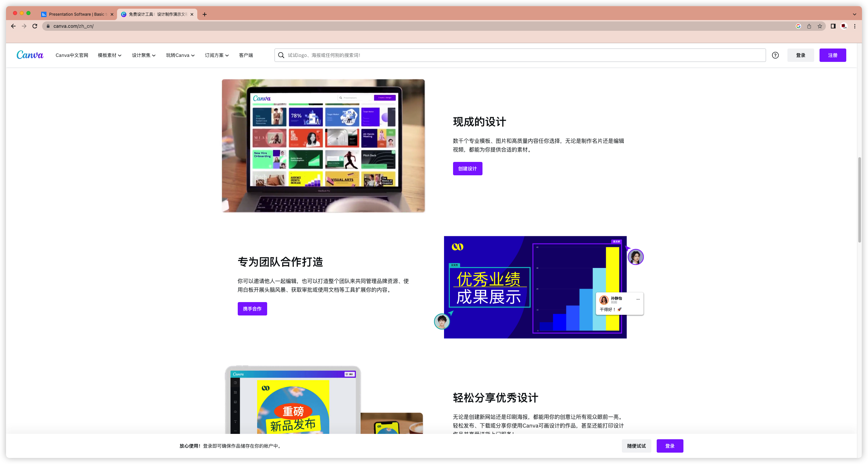Viewport: 868px width, 464px height.
Task: Expand the 订阅方案 dropdown
Action: pos(217,55)
